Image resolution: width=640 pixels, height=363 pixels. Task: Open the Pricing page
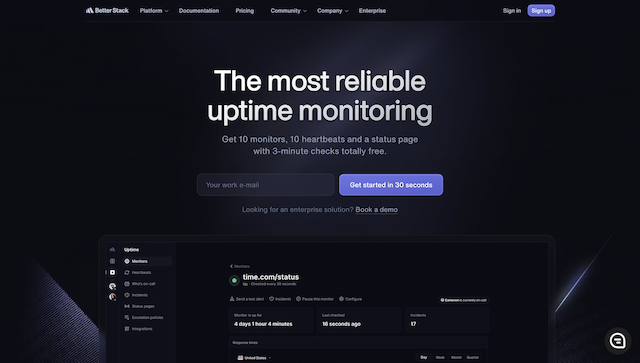pyautogui.click(x=244, y=11)
